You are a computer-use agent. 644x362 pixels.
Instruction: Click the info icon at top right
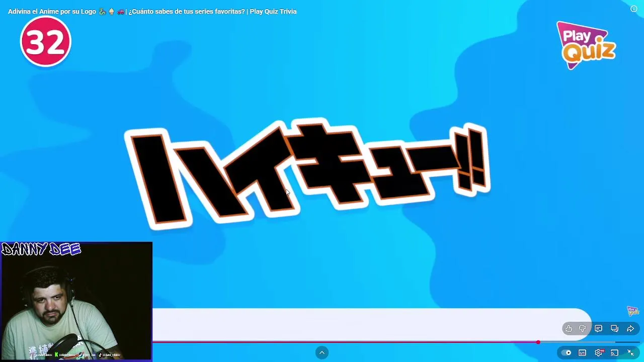[634, 9]
